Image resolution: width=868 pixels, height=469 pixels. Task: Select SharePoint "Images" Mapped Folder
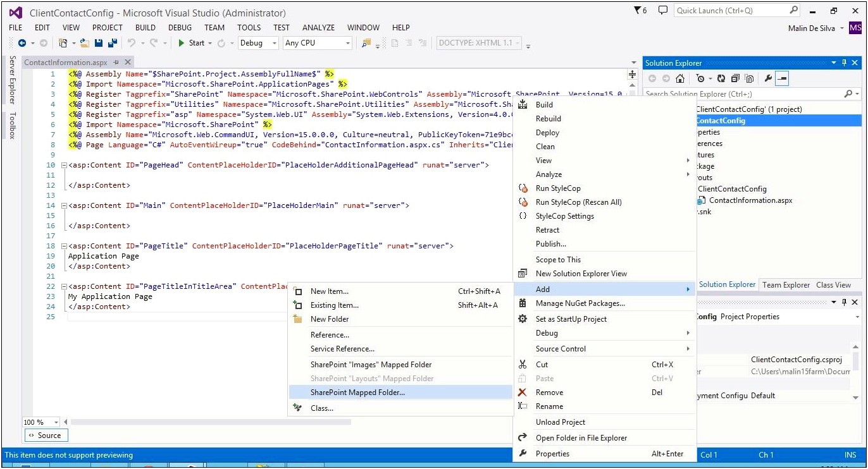point(400,365)
